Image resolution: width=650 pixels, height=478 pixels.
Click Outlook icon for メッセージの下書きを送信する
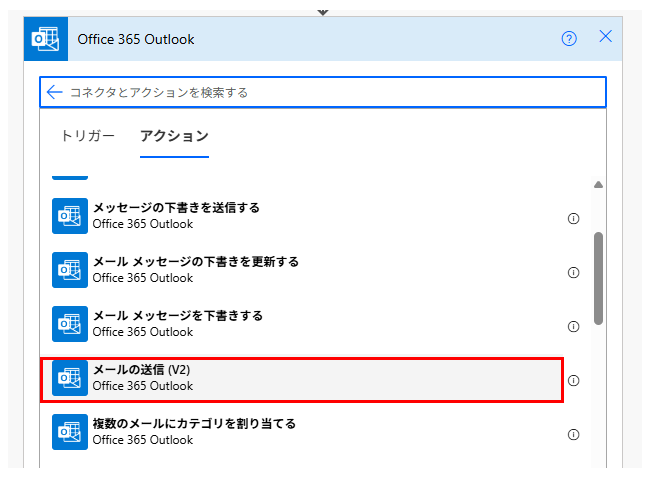coord(70,216)
